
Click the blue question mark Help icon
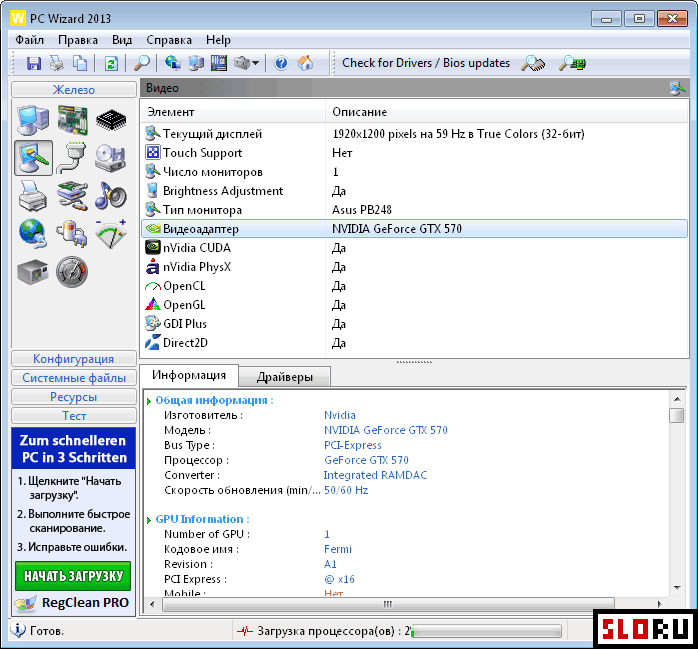click(281, 63)
